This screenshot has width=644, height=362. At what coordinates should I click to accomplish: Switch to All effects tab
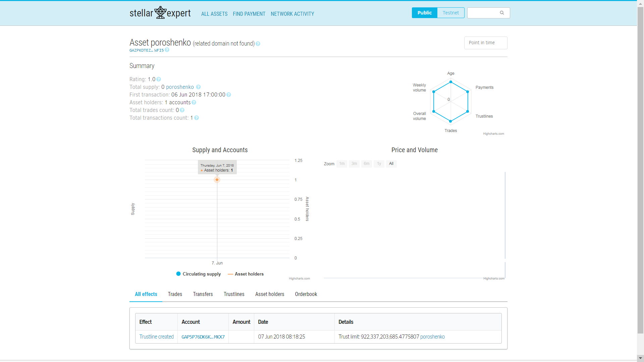(146, 294)
